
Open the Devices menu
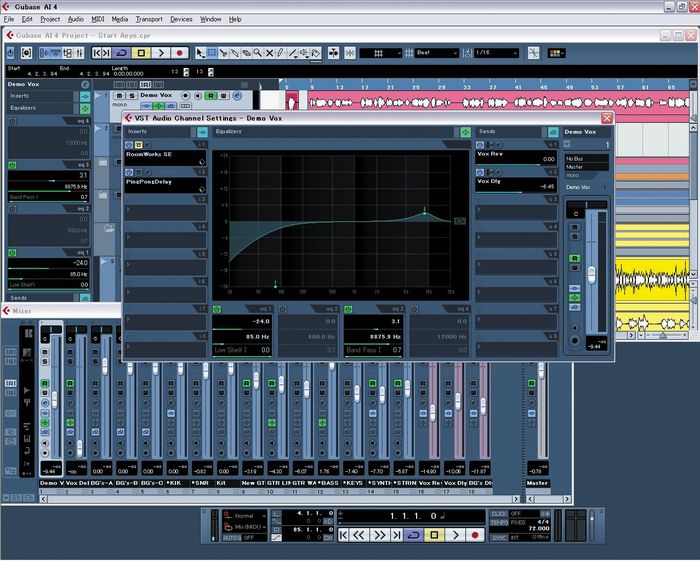coord(181,19)
